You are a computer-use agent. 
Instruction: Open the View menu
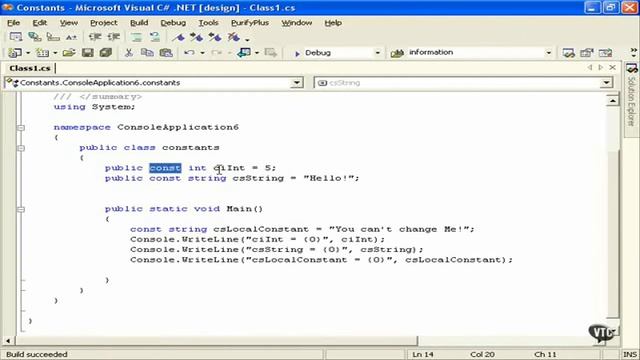click(x=69, y=23)
